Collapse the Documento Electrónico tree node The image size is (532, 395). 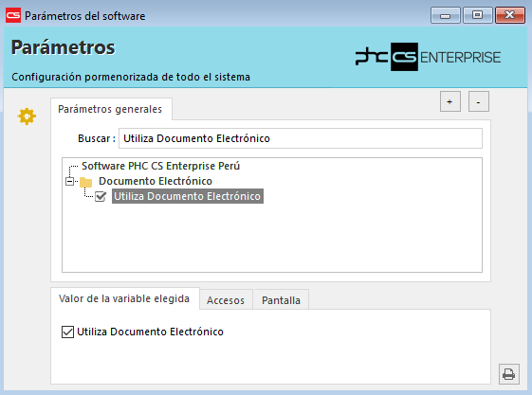(69, 182)
